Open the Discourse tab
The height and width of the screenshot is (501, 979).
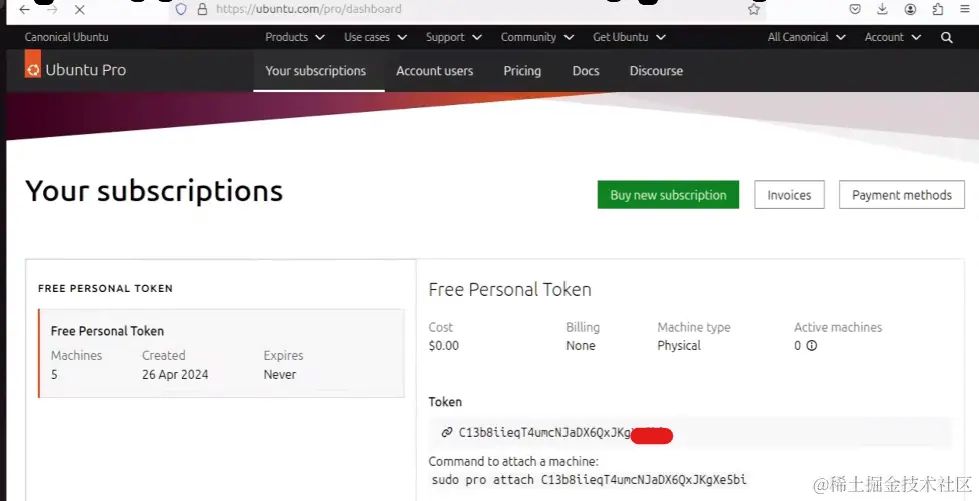pos(656,71)
